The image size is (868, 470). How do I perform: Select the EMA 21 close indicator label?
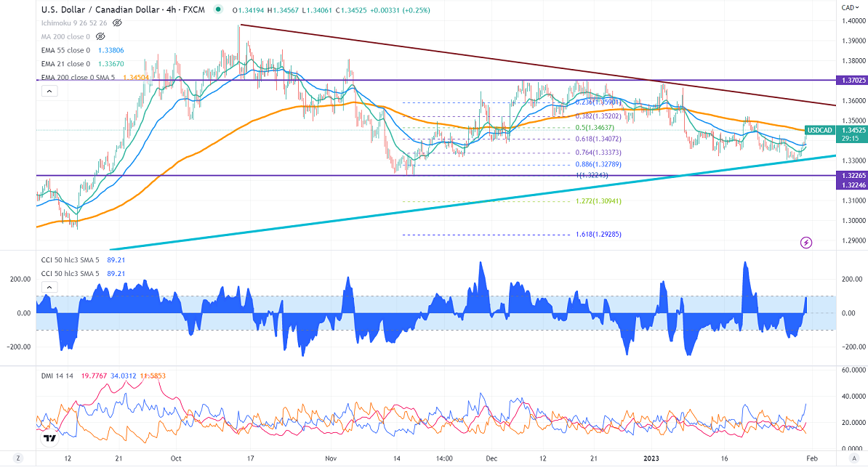pyautogui.click(x=64, y=63)
